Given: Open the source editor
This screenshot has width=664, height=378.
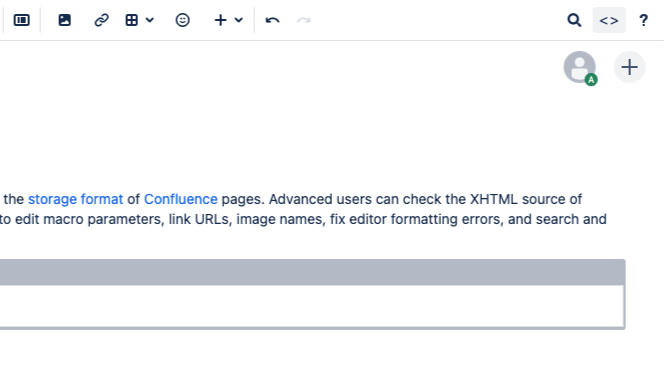Looking at the screenshot, I should tap(609, 20).
